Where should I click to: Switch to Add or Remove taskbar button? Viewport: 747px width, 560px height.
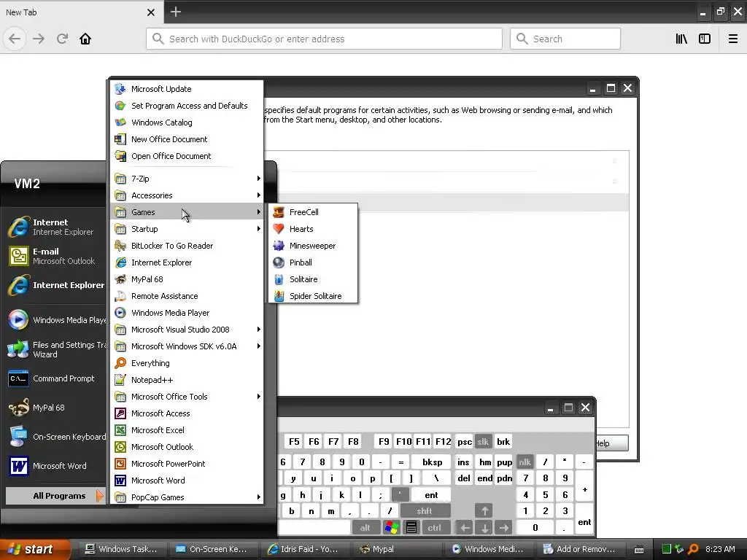[580, 549]
